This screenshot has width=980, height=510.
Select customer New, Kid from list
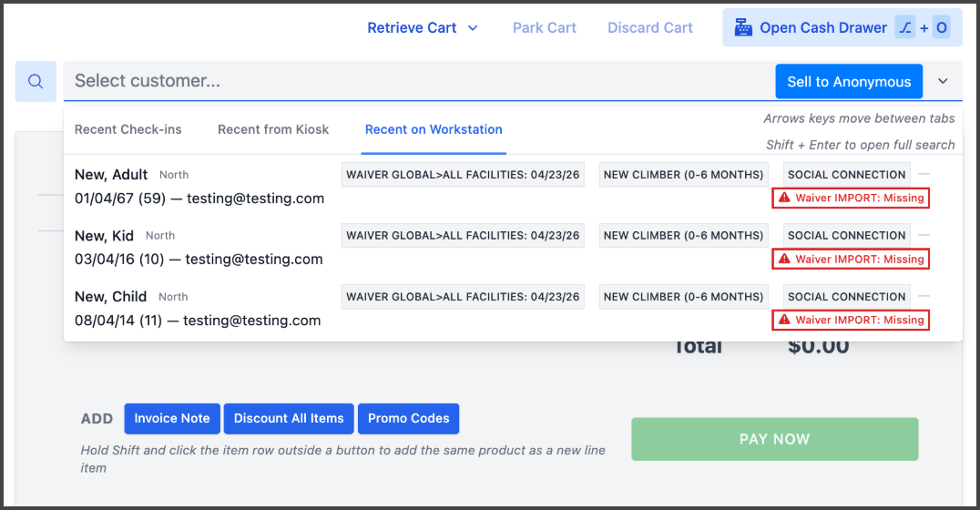pos(104,236)
